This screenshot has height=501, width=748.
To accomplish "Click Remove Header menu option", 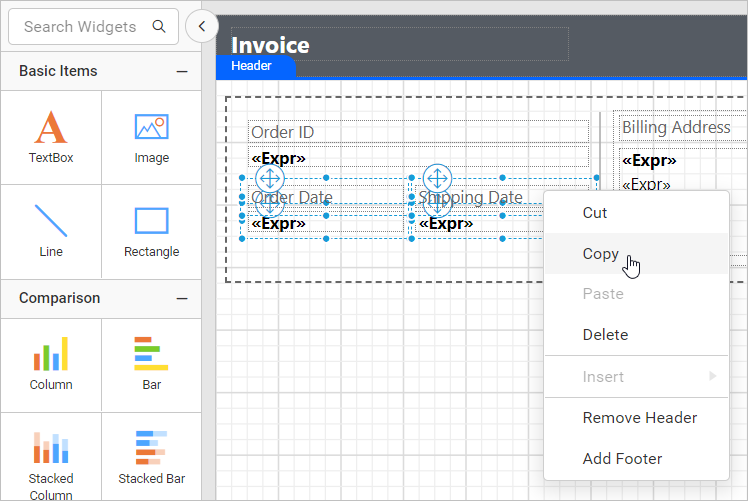I will [639, 418].
